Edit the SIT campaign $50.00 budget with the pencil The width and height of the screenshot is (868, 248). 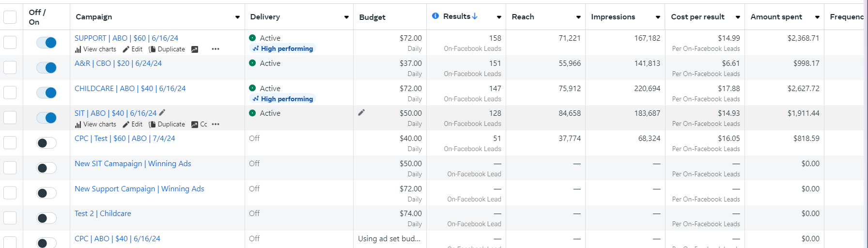coord(361,113)
